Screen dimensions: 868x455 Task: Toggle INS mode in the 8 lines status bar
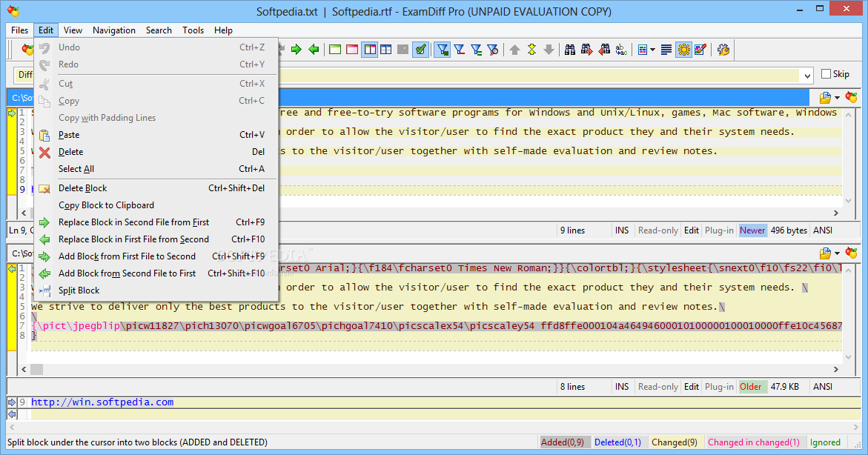point(622,386)
